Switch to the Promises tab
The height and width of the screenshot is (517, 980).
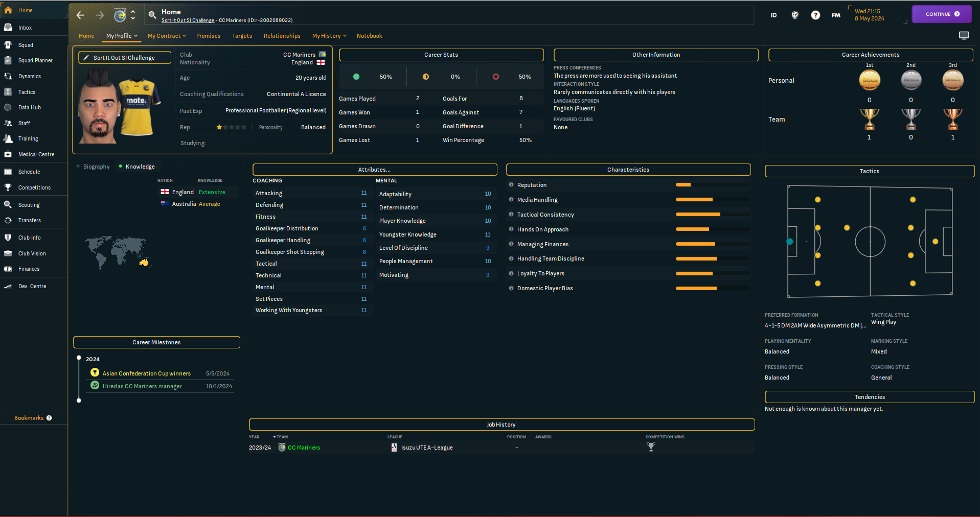[208, 36]
